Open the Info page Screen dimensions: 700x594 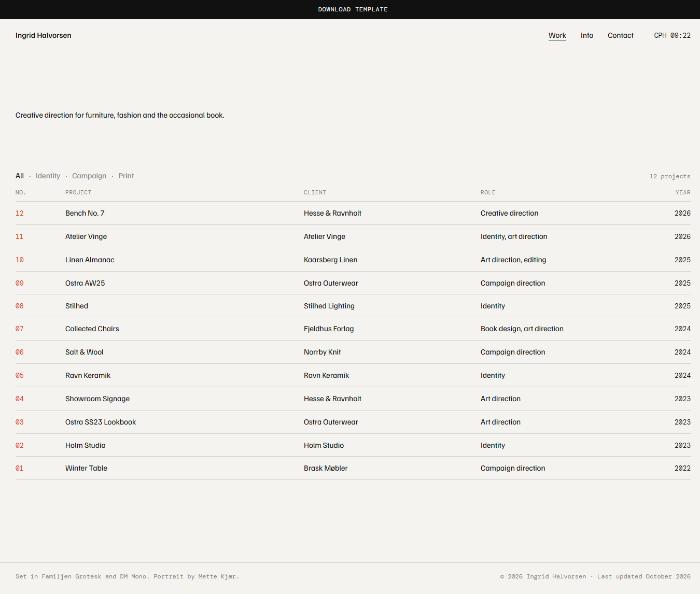pos(587,36)
